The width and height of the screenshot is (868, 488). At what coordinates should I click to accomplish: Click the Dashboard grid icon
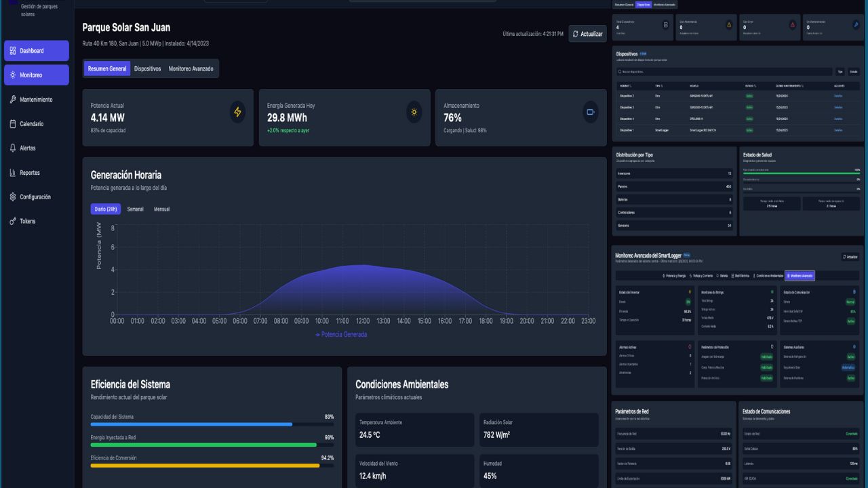pos(13,51)
